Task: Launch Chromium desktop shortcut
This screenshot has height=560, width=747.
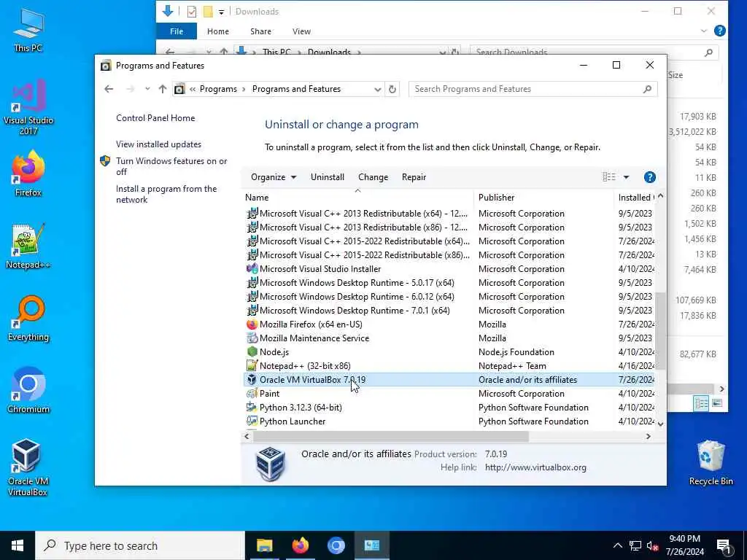Action: tap(28, 391)
